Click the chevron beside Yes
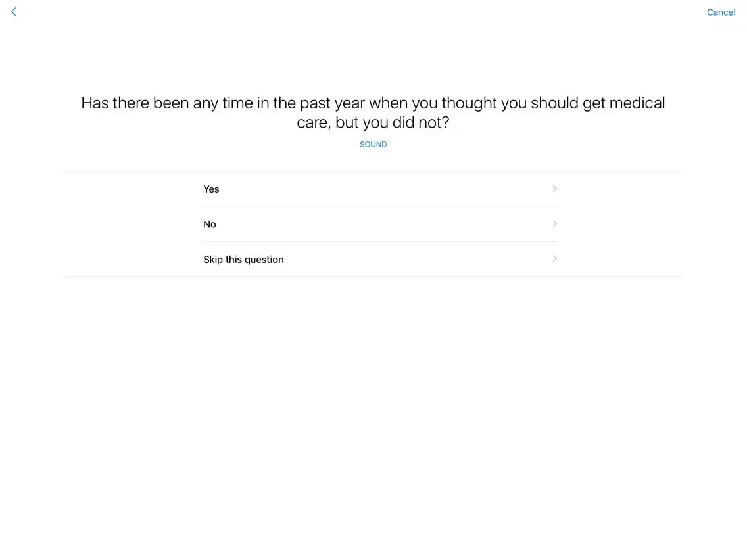Image resolution: width=747 pixels, height=560 pixels. 554,189
